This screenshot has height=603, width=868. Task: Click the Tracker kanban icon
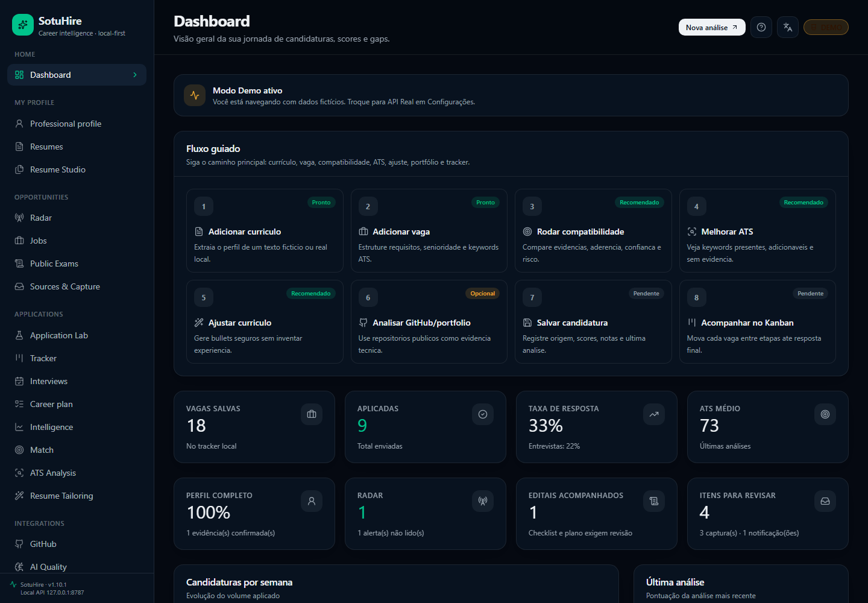pyautogui.click(x=19, y=358)
